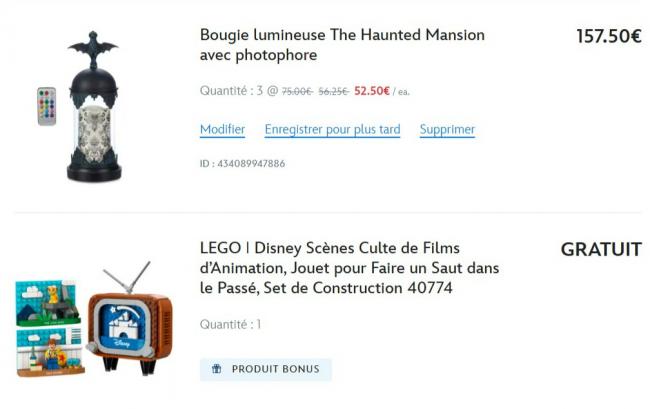This screenshot has width=650, height=409.
Task: Click the bat ornament atop the candle
Action: [x=93, y=46]
